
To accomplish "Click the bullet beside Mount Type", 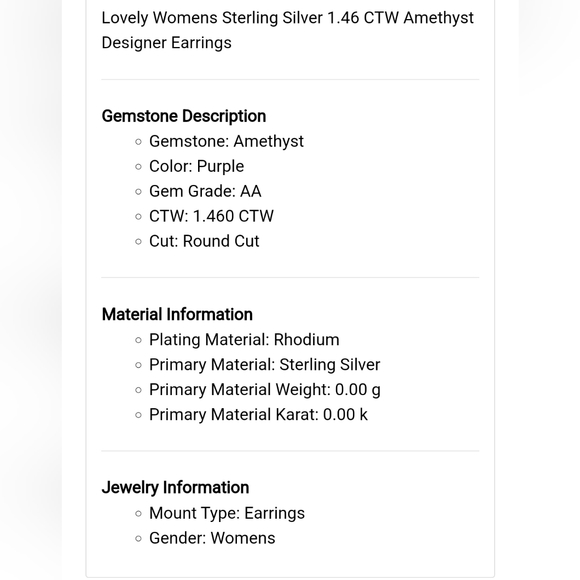I will [138, 514].
